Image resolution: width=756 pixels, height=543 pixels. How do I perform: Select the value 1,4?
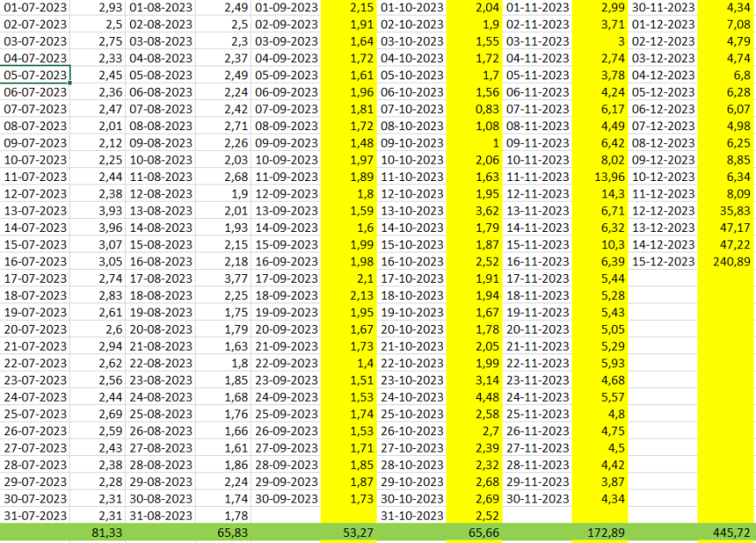(365, 364)
